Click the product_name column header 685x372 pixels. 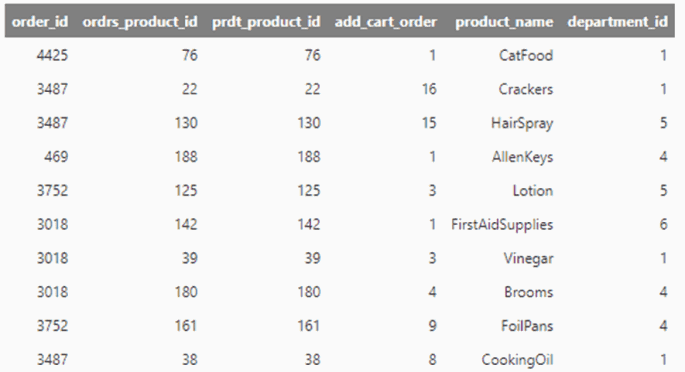pyautogui.click(x=504, y=22)
